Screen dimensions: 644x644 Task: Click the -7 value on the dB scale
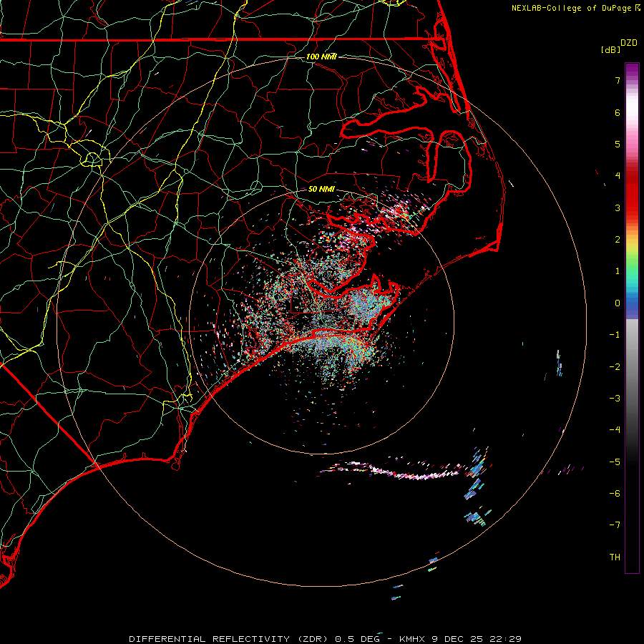pos(615,525)
